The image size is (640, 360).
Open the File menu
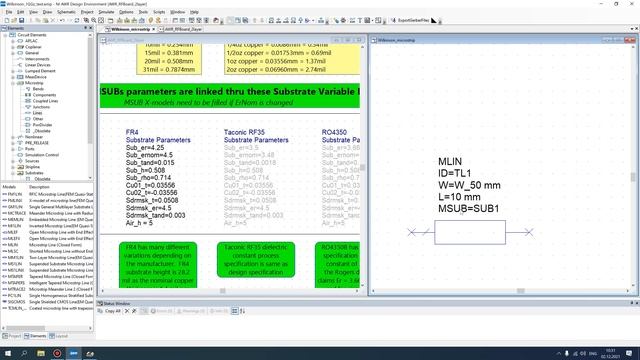click(9, 12)
